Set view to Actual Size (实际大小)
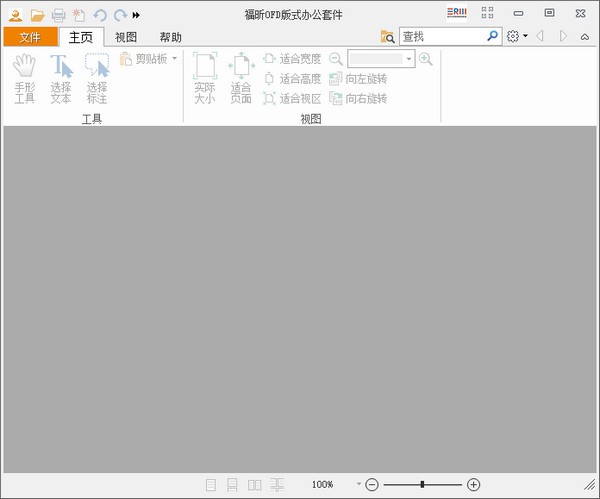 tap(204, 78)
